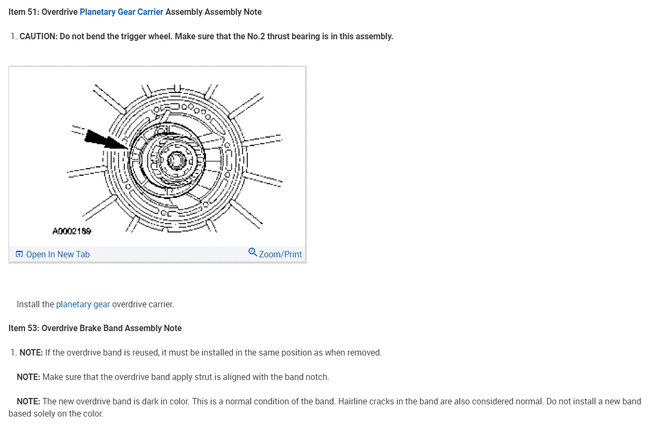Click the "overdrive carrier" text after the link
Image resolution: width=650 pixels, height=424 pixels.
click(x=144, y=304)
